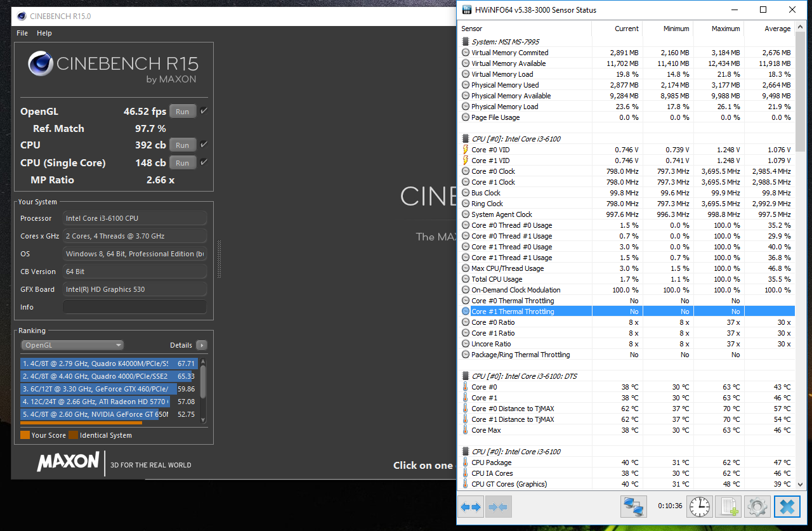The height and width of the screenshot is (531, 812).
Task: Click CPU [#0] Intel Core i3-6100 DTS chip icon
Action: pyautogui.click(x=466, y=376)
